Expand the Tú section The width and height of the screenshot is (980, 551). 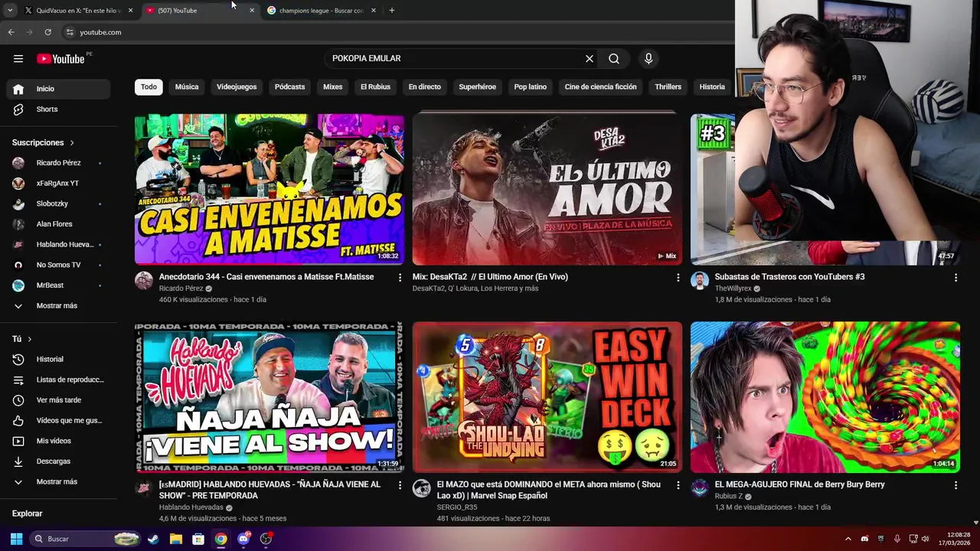(x=22, y=339)
